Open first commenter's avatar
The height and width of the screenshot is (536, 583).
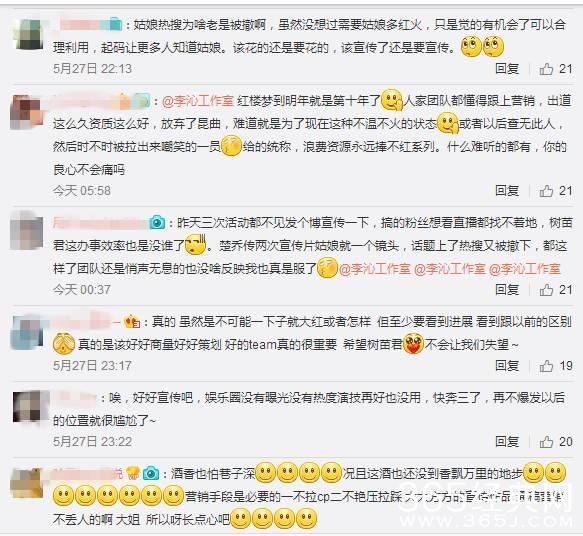pyautogui.click(x=28, y=34)
